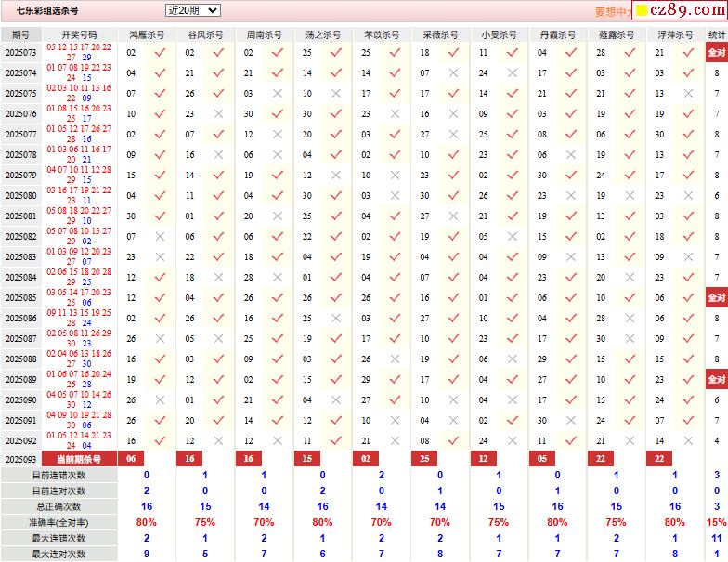Image resolution: width=728 pixels, height=562 pixels.
Task: Click the 80% accuracy value under 鸿雁杀号
Action: tap(147, 522)
